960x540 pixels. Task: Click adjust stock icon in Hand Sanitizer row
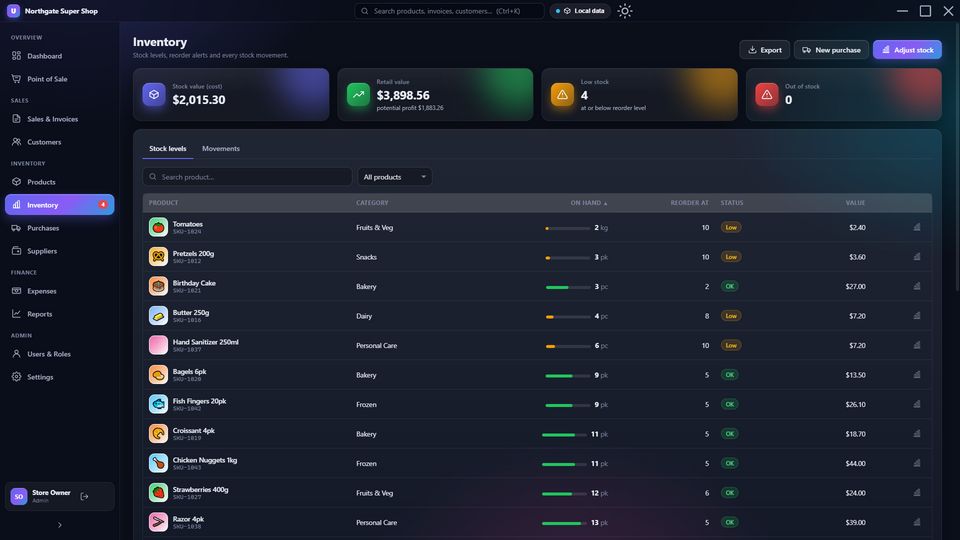click(917, 345)
